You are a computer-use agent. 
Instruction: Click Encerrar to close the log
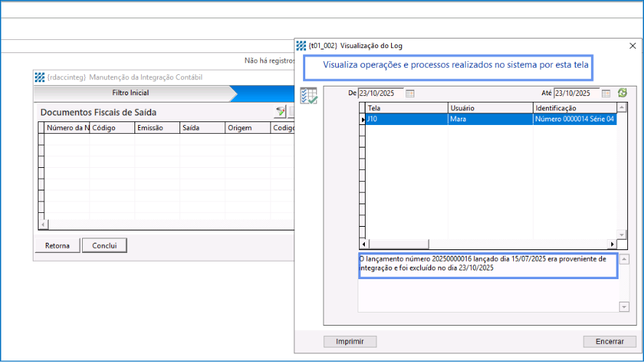pyautogui.click(x=604, y=341)
